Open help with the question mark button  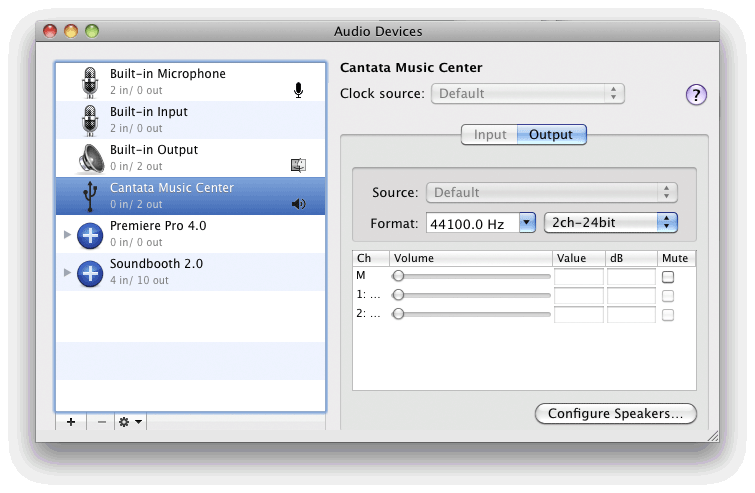tap(696, 95)
